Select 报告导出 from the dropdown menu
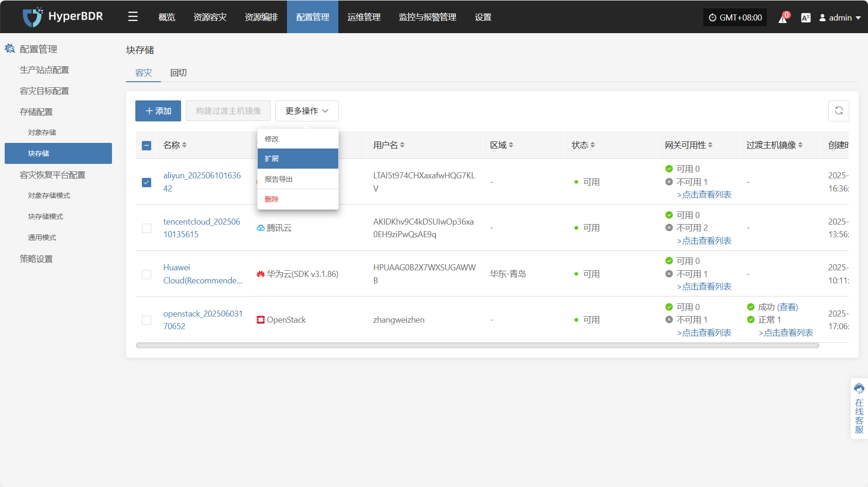The width and height of the screenshot is (868, 487). pos(298,179)
